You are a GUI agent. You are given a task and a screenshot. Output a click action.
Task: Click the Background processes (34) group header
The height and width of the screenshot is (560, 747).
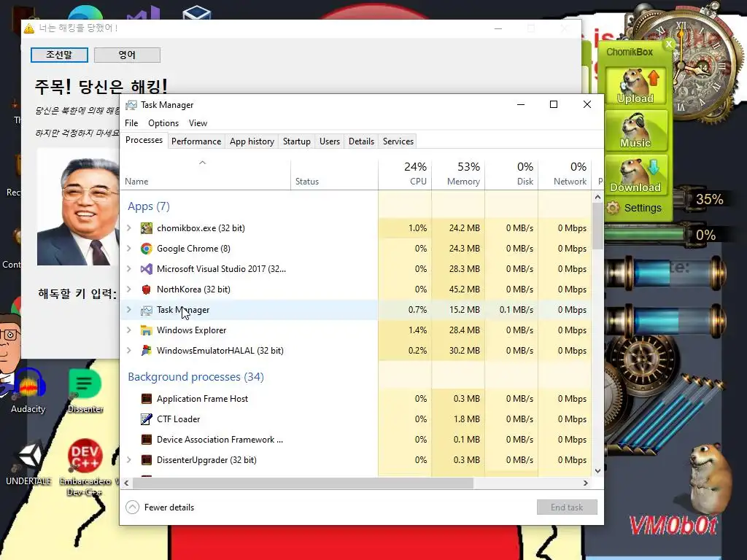[x=196, y=377]
